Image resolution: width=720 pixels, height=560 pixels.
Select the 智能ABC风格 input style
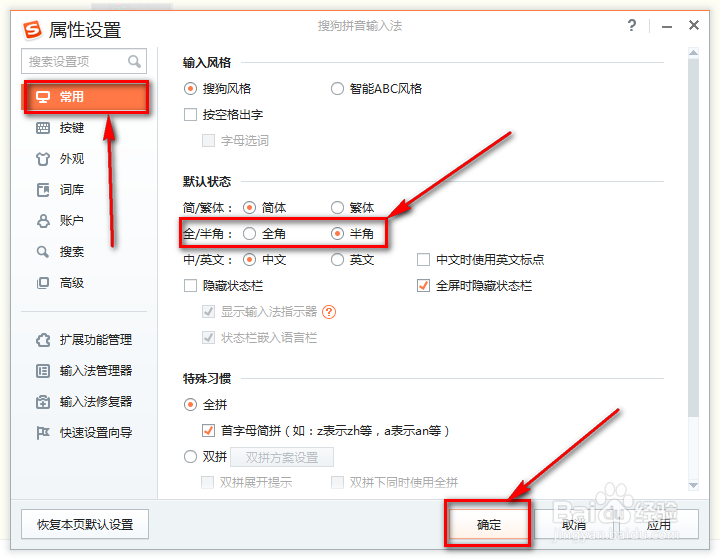pos(337,89)
